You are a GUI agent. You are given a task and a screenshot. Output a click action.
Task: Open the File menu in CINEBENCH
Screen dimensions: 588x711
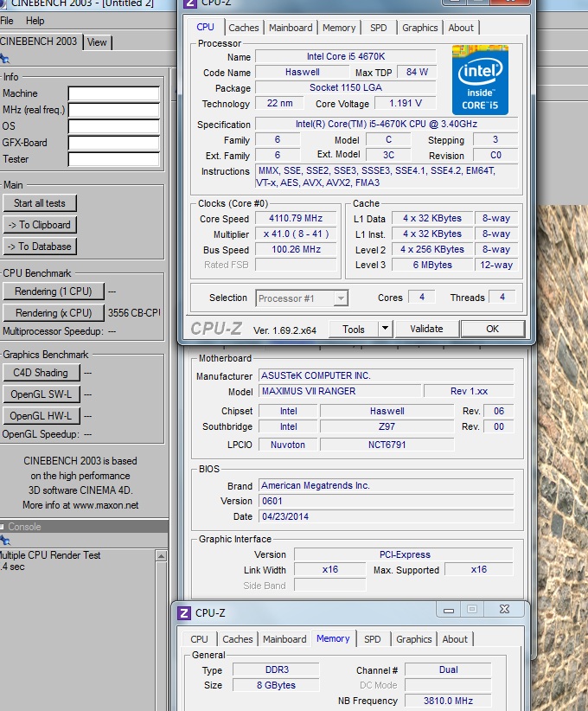(x=7, y=21)
